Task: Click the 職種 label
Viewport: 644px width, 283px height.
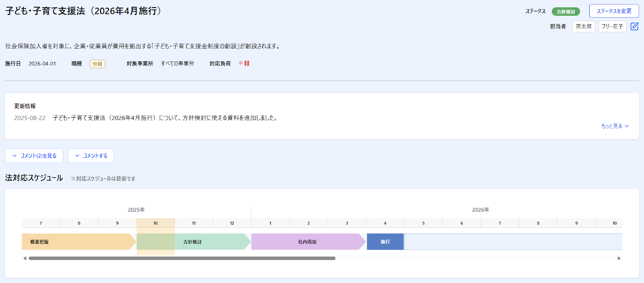Action: click(x=76, y=64)
